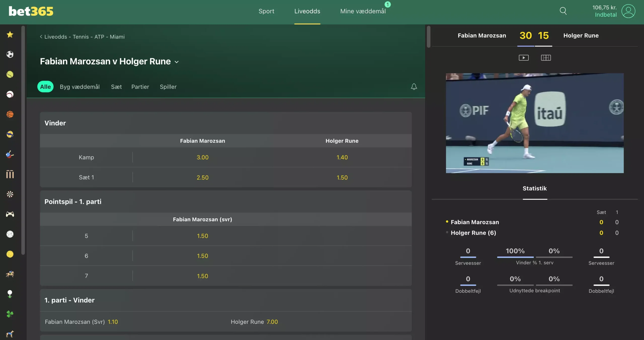
Task: Select the white floorball icon
Action: pos(10,234)
